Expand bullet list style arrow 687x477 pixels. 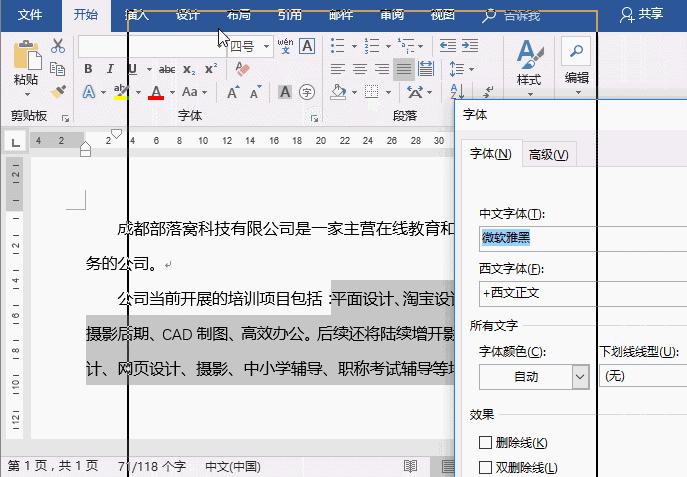coord(354,46)
